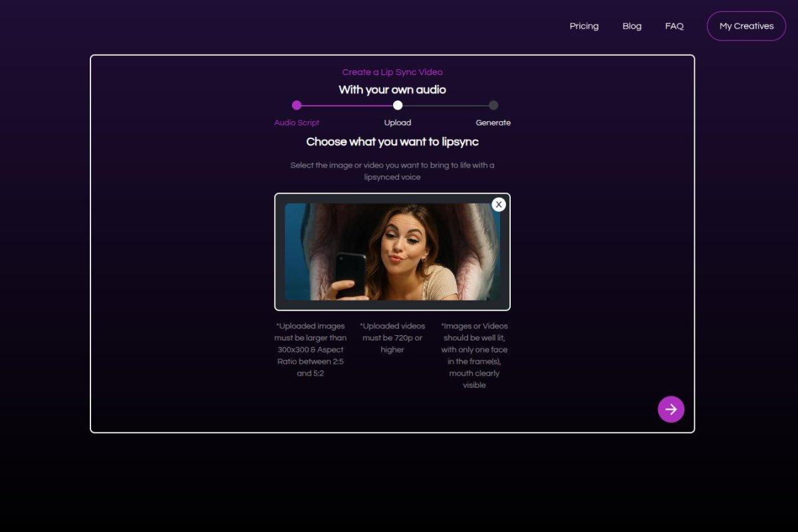Click the image size and aspect ratio note
Viewport: 798px width, 532px height.
click(311, 350)
